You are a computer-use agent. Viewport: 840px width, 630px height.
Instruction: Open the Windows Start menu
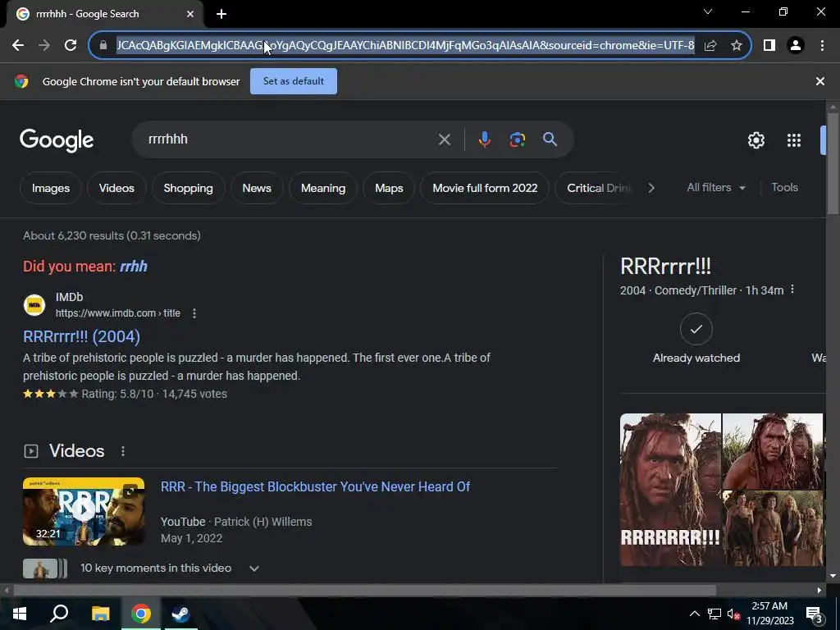tap(20, 614)
